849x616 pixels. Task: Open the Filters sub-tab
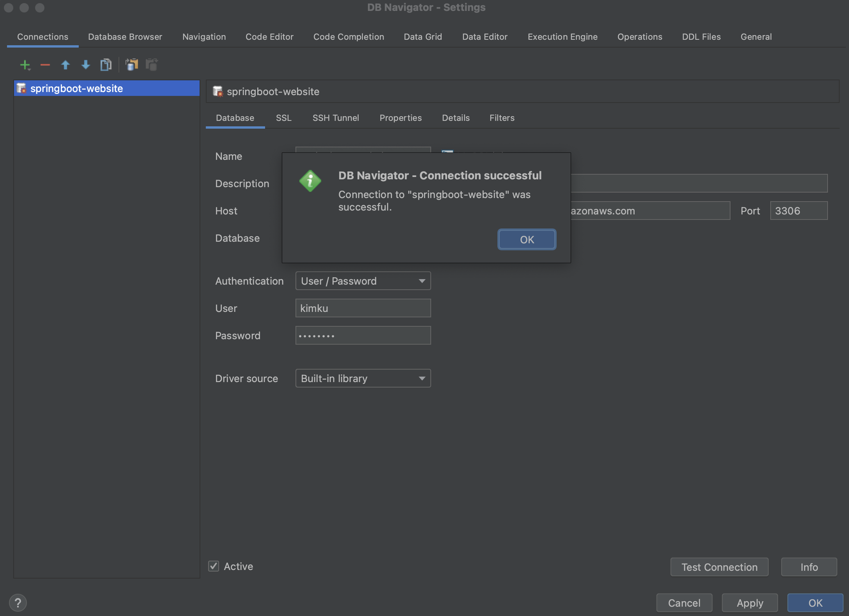(502, 118)
